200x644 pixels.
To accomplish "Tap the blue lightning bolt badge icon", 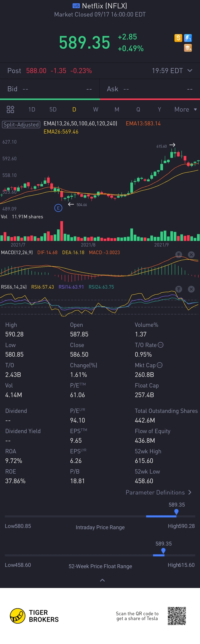I will pos(188,38).
